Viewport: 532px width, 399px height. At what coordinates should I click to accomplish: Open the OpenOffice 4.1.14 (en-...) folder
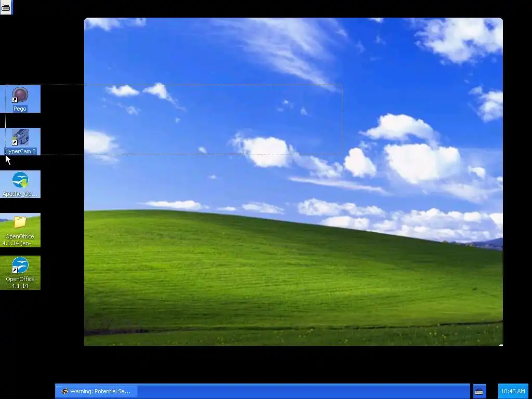coord(20,222)
